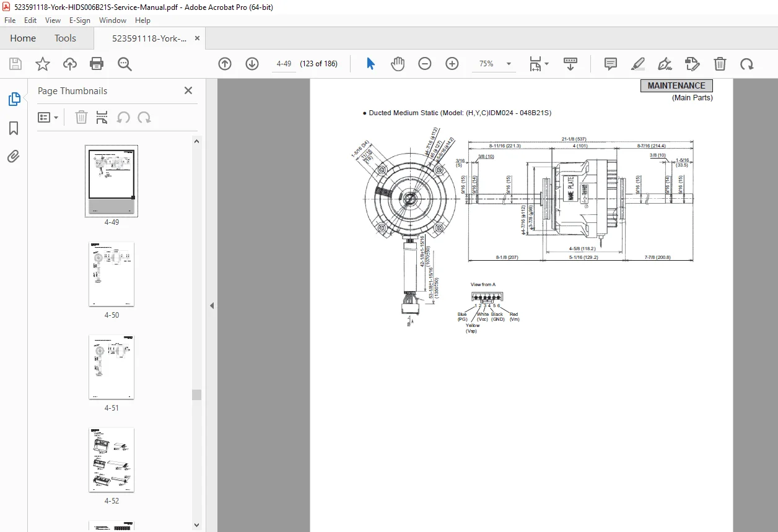Viewport: 778px width, 532px height.
Task: Click the stamp tool icon
Action: (x=693, y=64)
